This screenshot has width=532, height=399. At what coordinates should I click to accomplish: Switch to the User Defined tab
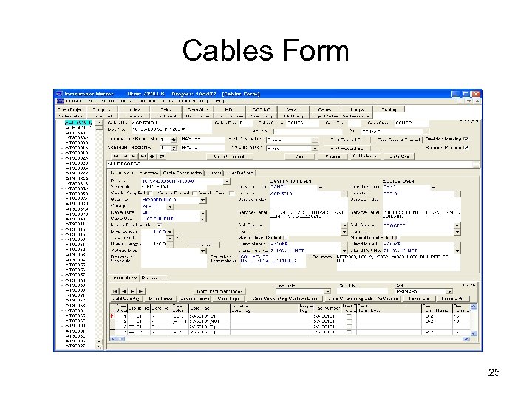tap(241, 173)
